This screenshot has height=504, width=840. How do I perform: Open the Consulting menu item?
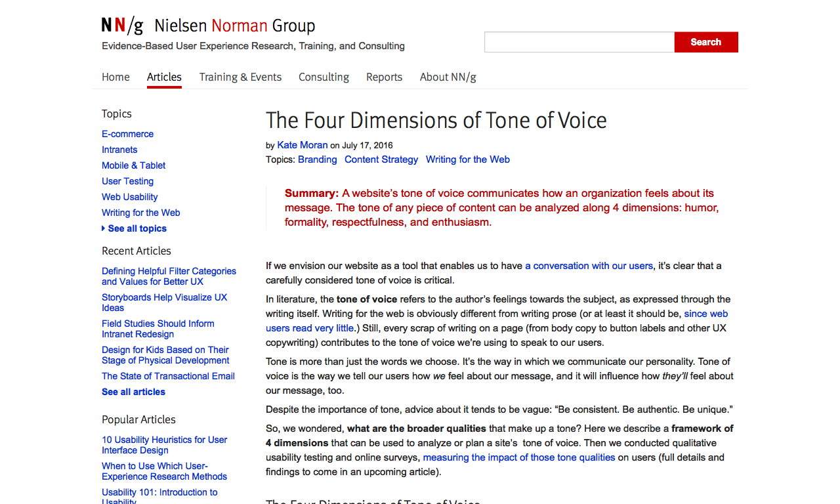pos(324,77)
